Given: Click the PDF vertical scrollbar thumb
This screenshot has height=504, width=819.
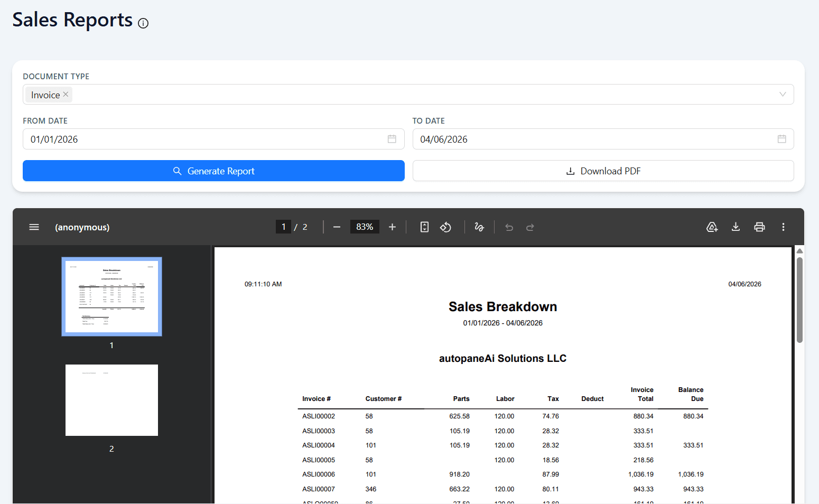Looking at the screenshot, I should (x=799, y=300).
